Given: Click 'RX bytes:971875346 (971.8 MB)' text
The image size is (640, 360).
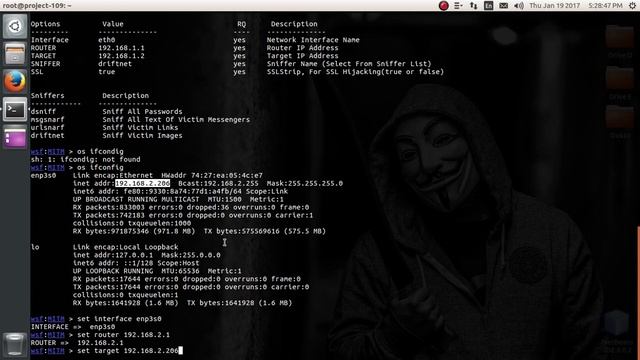Looking at the screenshot, I should point(134,231).
